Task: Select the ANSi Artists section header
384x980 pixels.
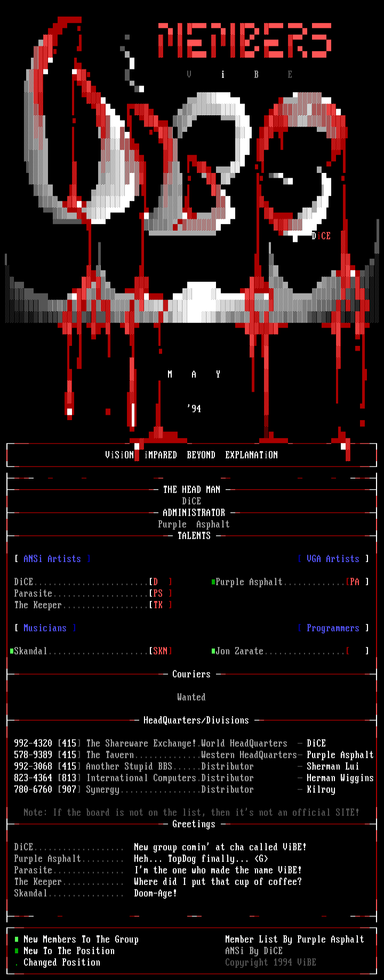Action: coord(52,559)
